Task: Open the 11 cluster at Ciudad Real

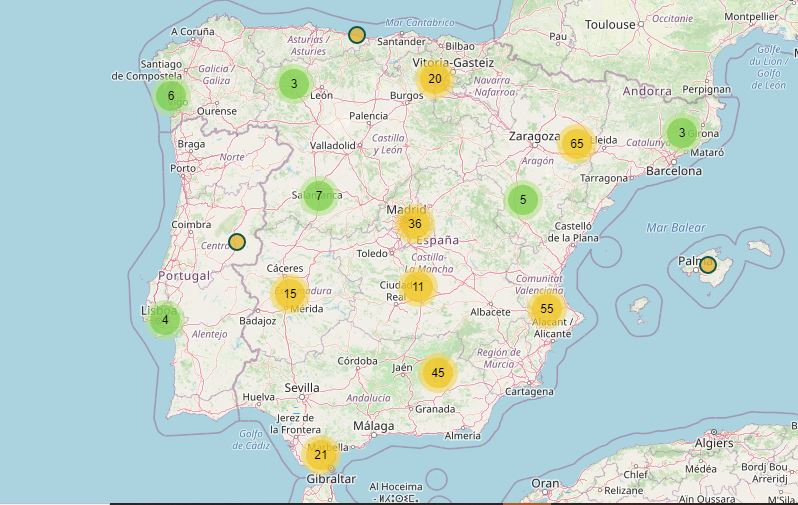Action: point(418,287)
